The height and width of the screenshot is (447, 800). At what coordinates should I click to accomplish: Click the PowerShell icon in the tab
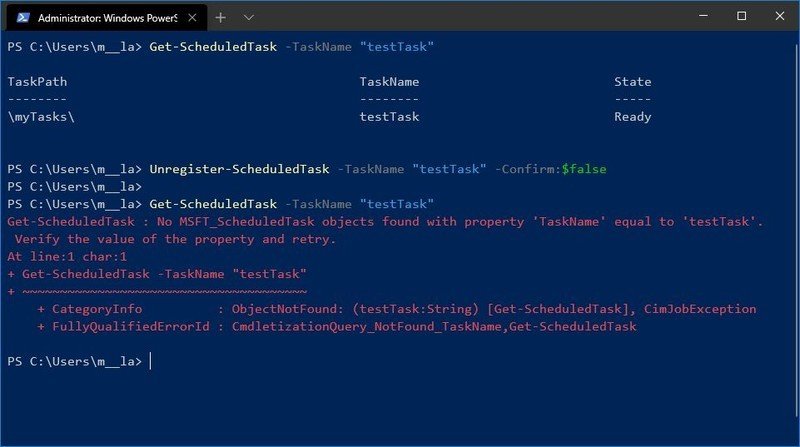22,18
